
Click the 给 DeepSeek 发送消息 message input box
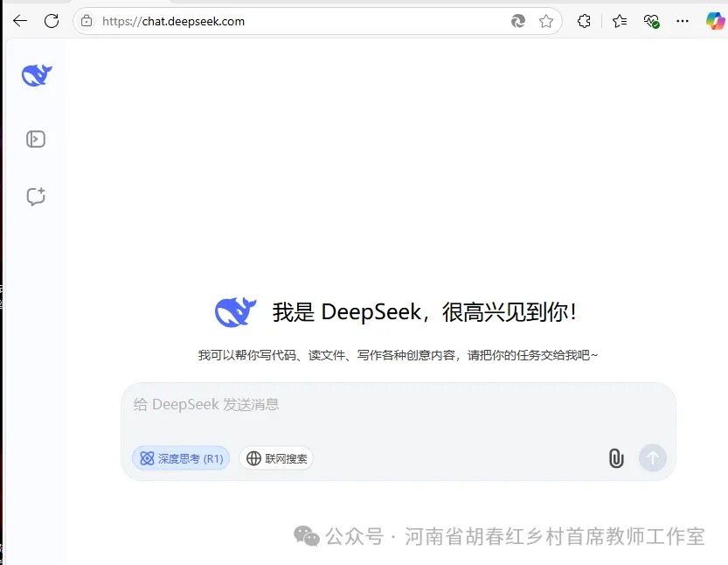[398, 405]
